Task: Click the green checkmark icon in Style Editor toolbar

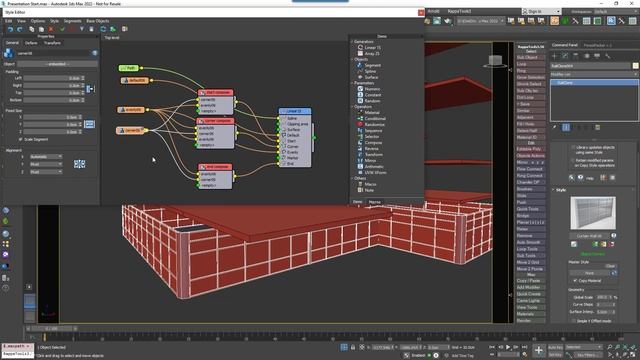Action: point(62,29)
